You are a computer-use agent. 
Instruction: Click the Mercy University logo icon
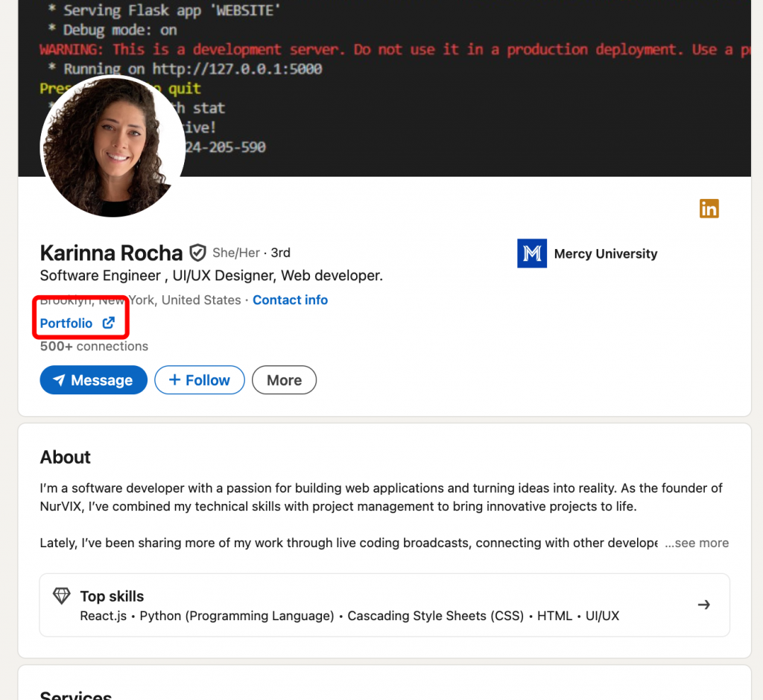pos(531,253)
